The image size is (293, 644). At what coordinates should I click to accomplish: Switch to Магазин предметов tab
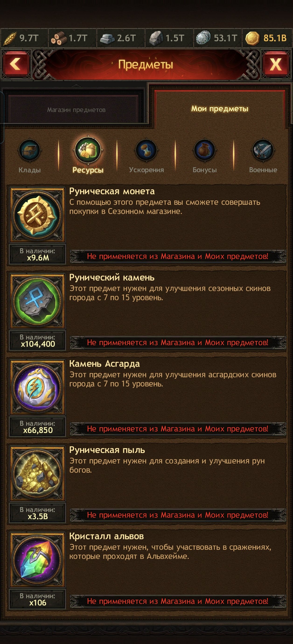[x=76, y=110]
